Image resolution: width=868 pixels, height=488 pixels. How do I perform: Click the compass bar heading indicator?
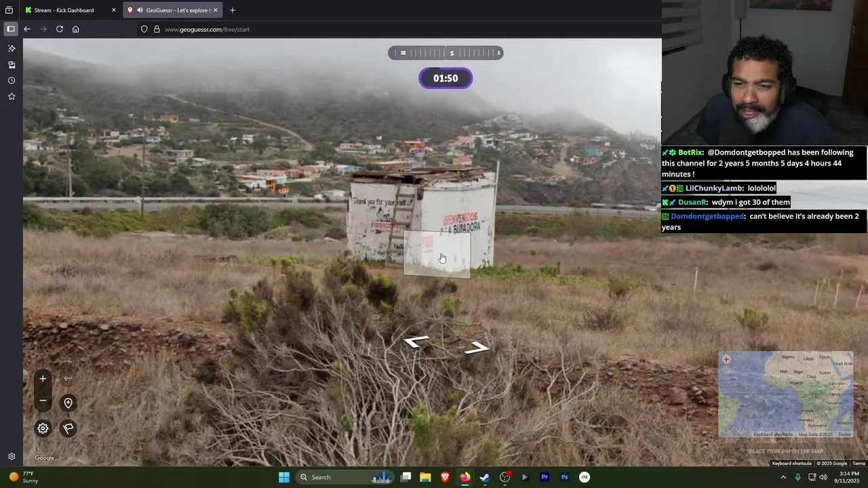point(446,53)
